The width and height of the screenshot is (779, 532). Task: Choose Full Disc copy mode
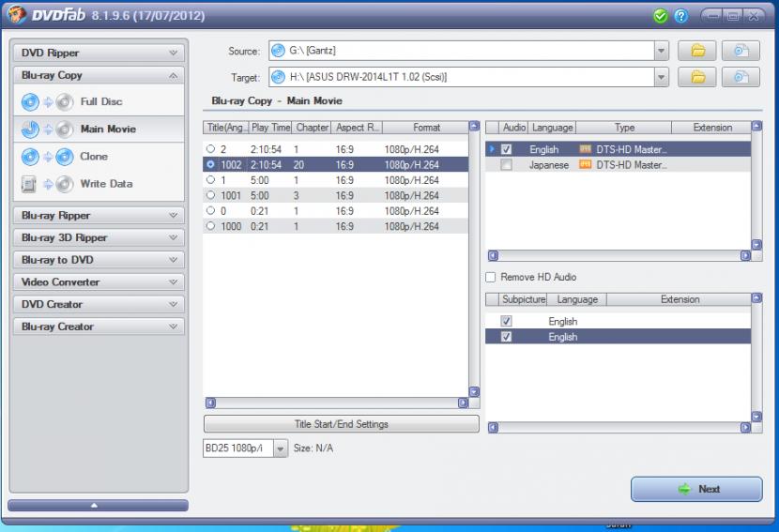click(x=99, y=102)
